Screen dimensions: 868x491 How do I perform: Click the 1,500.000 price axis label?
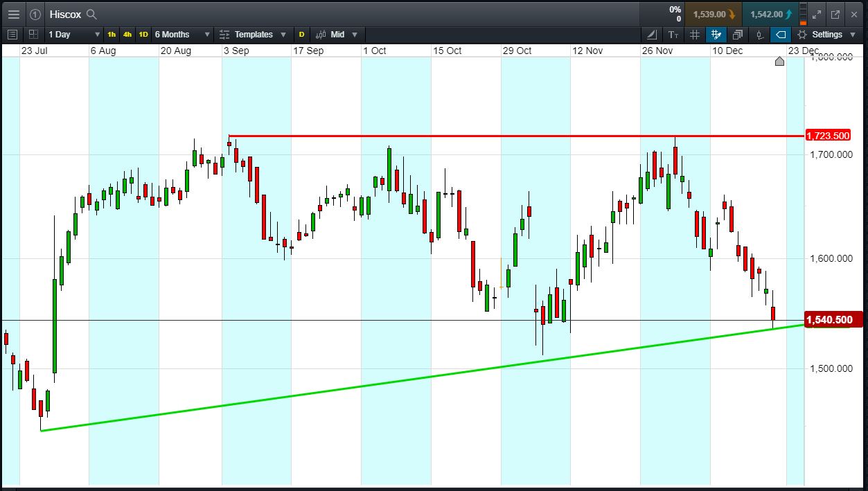831,368
